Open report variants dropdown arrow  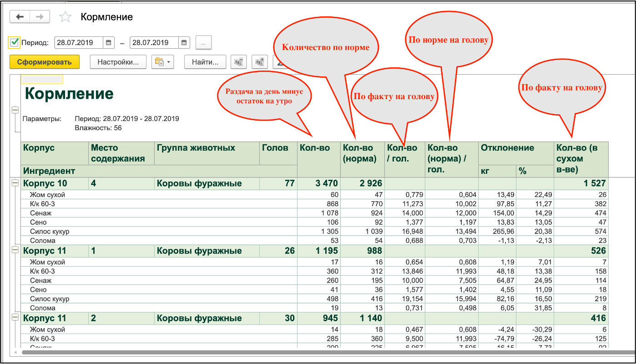(x=169, y=62)
